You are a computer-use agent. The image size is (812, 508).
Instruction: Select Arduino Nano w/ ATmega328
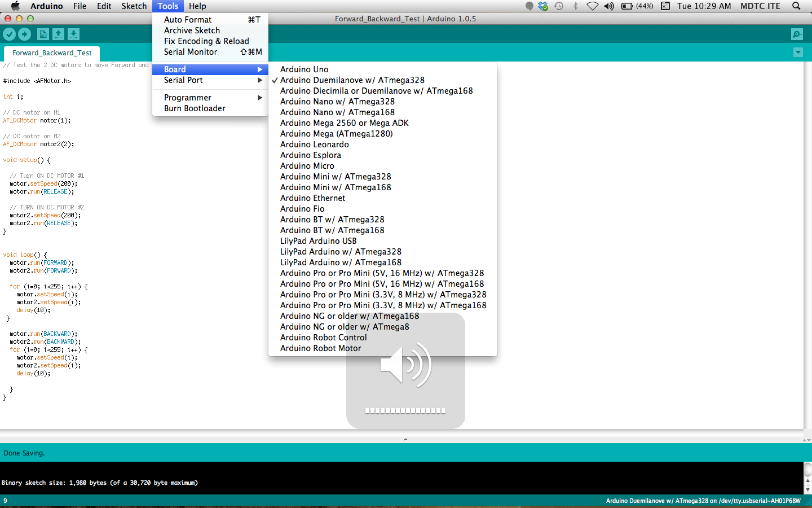pyautogui.click(x=383, y=102)
